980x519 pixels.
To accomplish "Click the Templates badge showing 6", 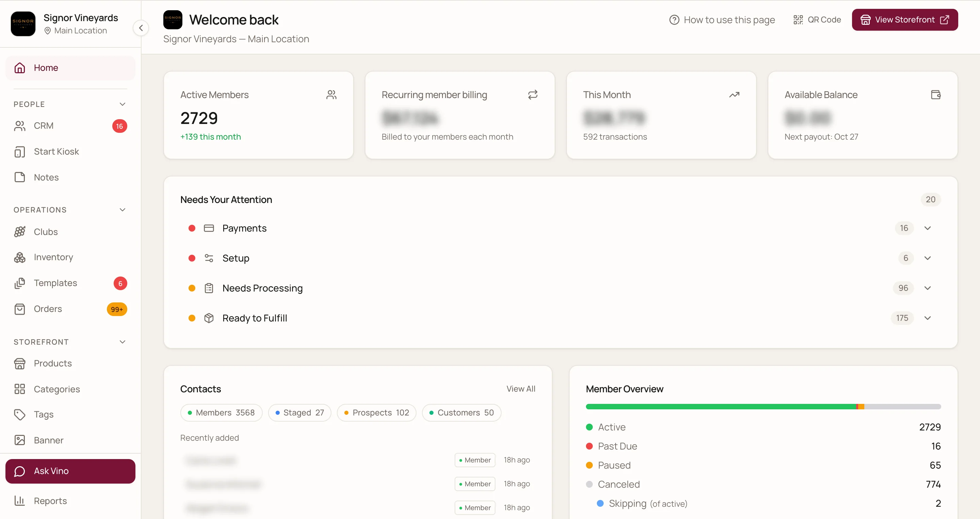I will click(x=120, y=283).
